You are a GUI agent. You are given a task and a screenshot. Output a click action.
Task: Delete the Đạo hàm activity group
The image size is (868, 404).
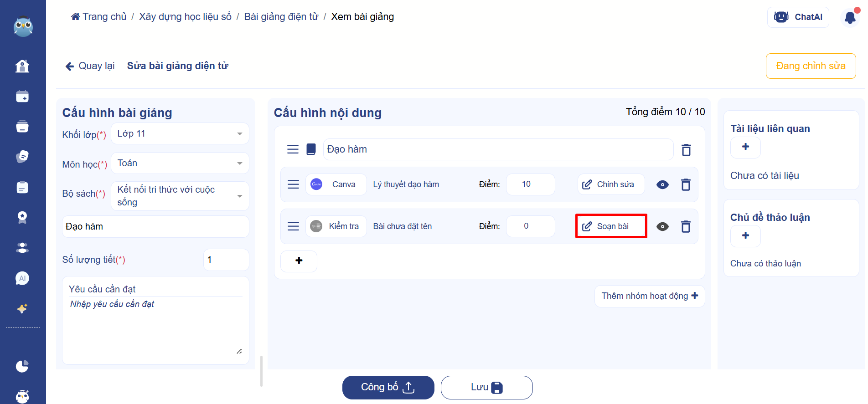[x=686, y=150]
